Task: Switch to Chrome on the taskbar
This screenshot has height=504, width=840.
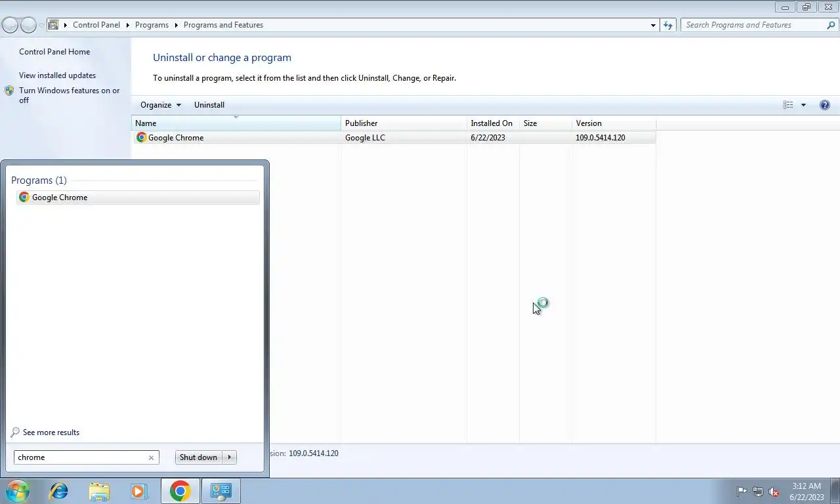Action: 180,491
